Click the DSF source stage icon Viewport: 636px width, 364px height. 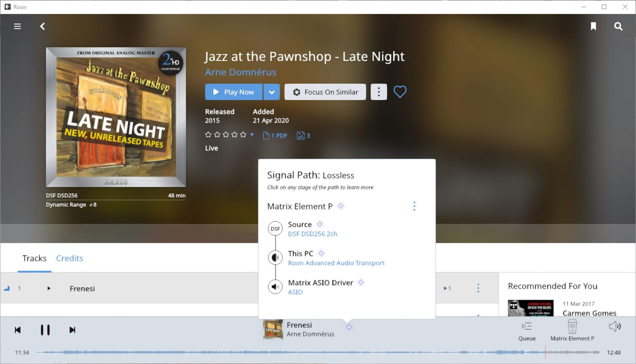click(275, 228)
